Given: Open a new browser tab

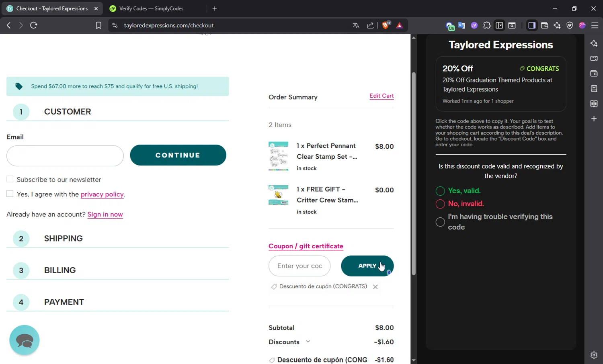Looking at the screenshot, I should [x=215, y=8].
